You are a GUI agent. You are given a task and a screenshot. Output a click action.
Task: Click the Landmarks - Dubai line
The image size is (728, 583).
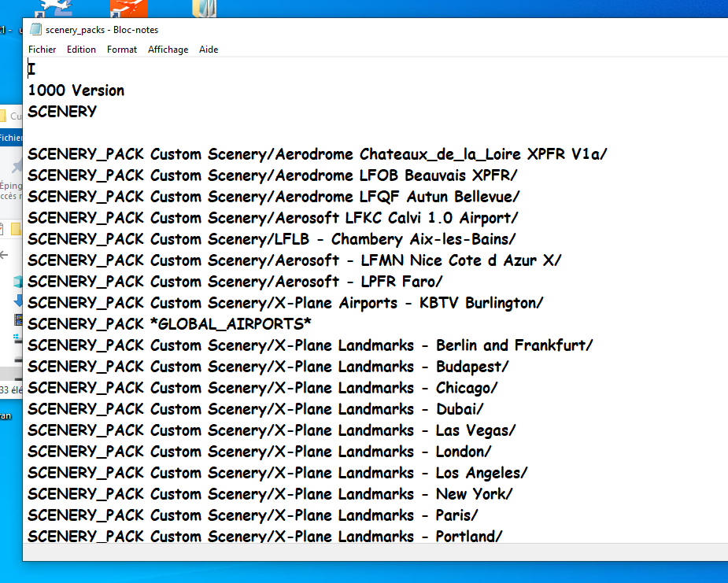point(255,409)
